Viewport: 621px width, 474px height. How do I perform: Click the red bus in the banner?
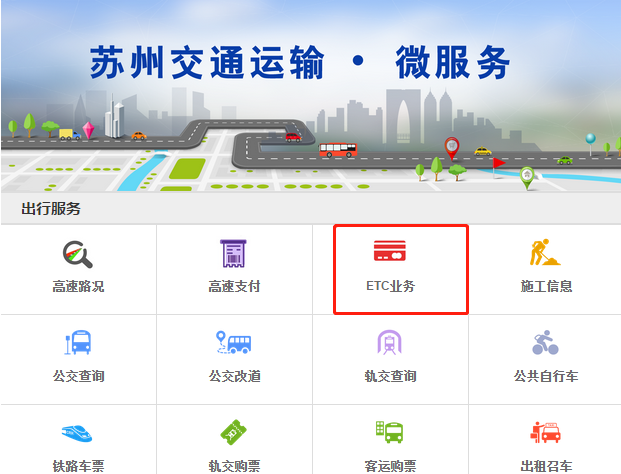(x=338, y=150)
